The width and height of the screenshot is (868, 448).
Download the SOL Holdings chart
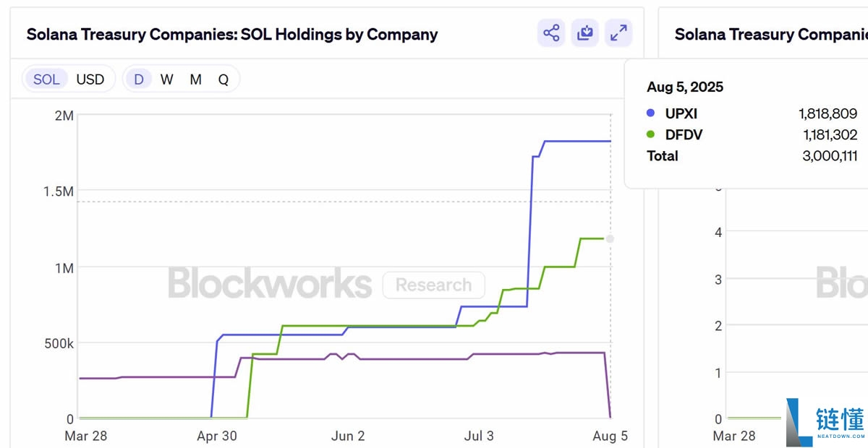pyautogui.click(x=584, y=33)
